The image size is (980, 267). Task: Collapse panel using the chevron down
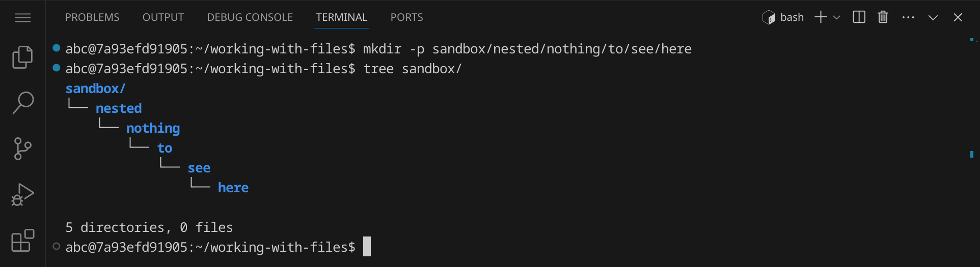pyautogui.click(x=933, y=17)
